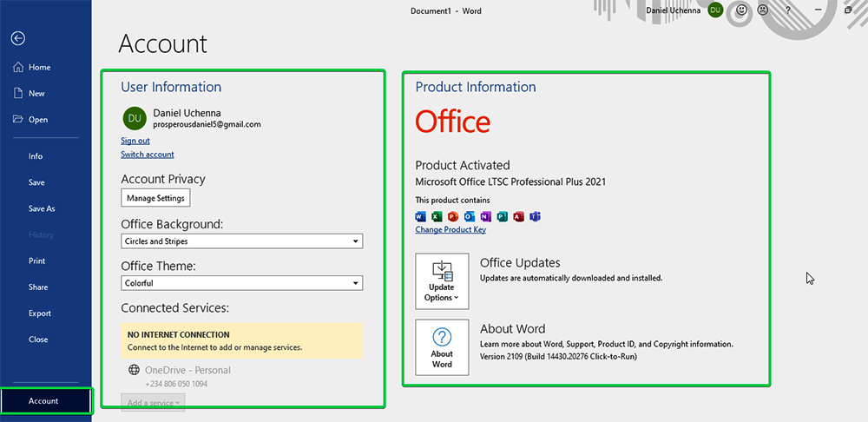Viewport: 868px width, 422px height.
Task: Click the Manage Settings button
Action: [155, 198]
